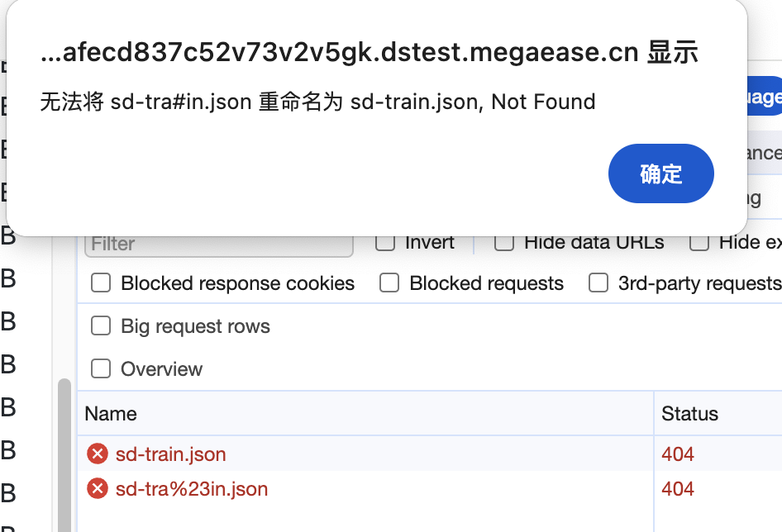Tick the Blocked requests checkbox

[x=389, y=283]
